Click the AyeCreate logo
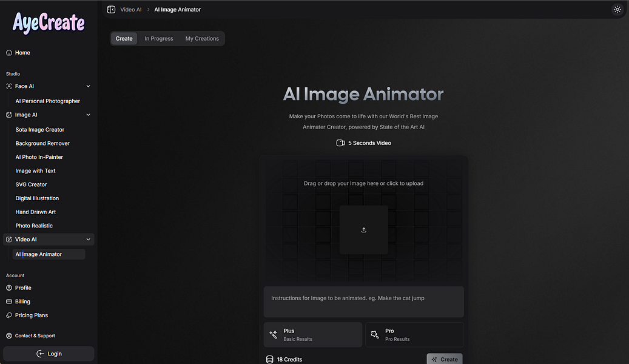This screenshot has width=629, height=364. pos(49,23)
